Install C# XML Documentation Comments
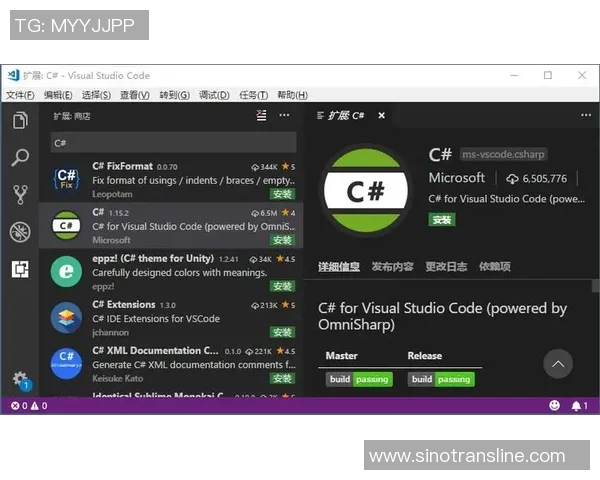Image resolution: width=600 pixels, height=480 pixels. (x=282, y=378)
